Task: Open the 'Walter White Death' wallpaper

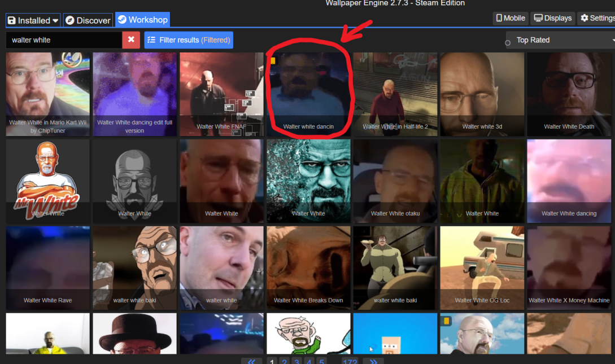Action: [x=569, y=94]
